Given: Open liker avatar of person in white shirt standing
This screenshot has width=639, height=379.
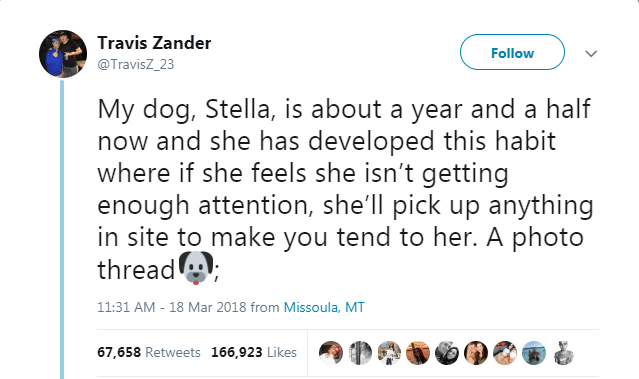Looking at the screenshot, I should click(389, 353).
